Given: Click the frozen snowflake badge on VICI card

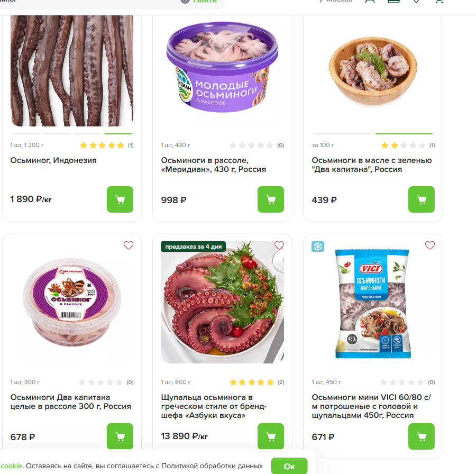Looking at the screenshot, I should 318,247.
